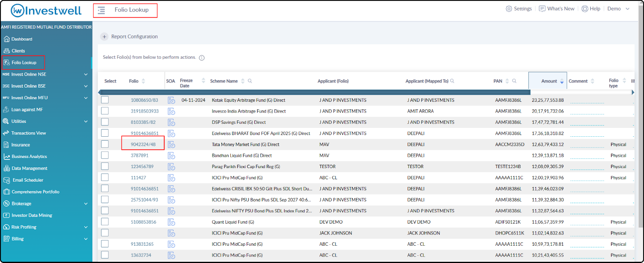Click the hamburger menu icon beside Folio Lookup

101,10
